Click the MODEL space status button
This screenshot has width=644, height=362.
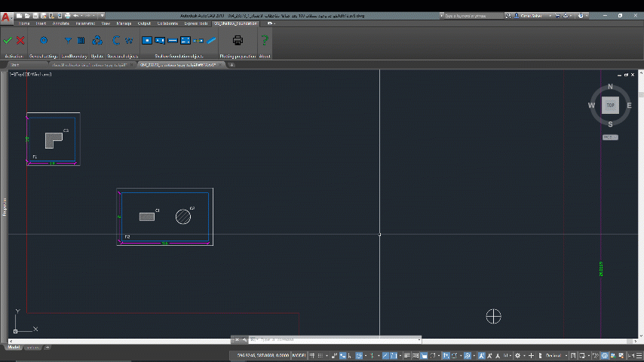pos(299,355)
